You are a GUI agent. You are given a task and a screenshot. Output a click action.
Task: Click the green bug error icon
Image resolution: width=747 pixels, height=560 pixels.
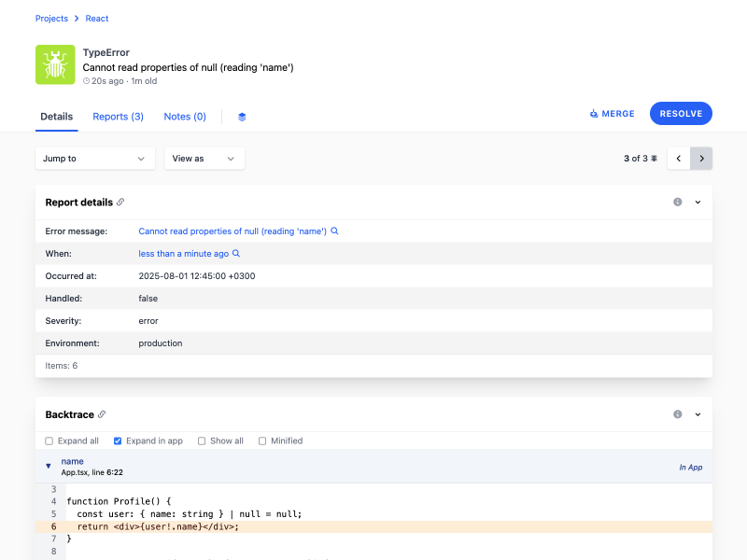(55, 64)
